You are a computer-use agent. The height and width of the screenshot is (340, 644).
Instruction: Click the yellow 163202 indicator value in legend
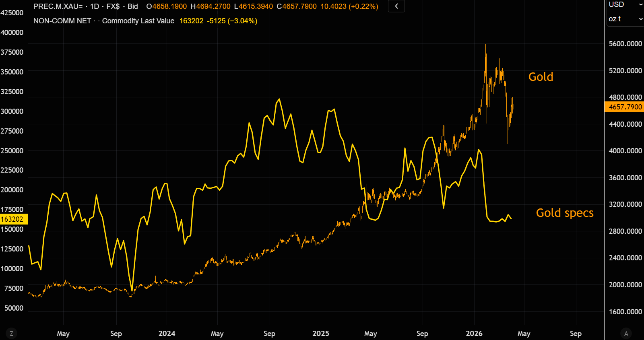[x=191, y=21]
